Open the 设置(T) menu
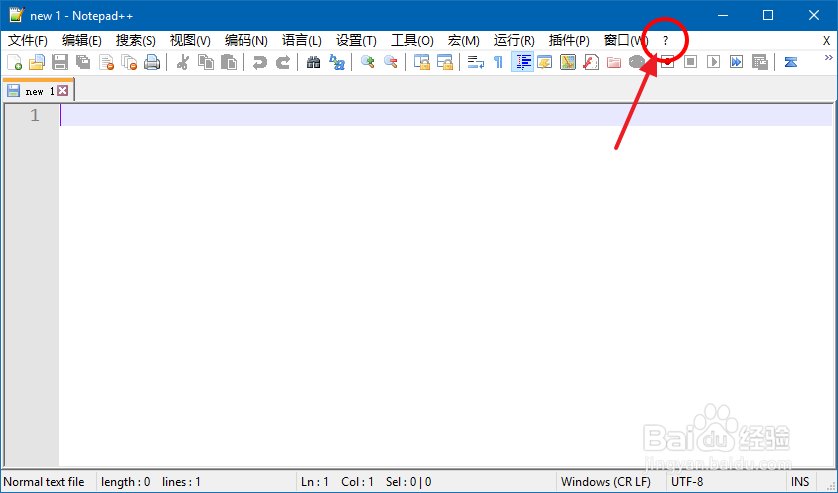 point(356,41)
